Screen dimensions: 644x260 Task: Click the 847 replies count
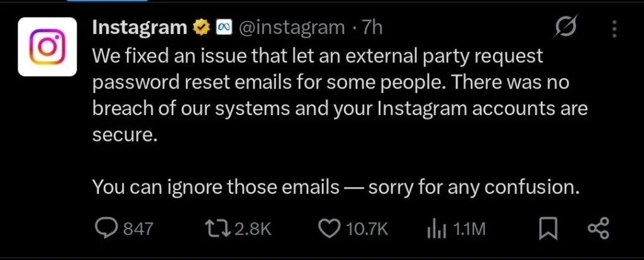(138, 229)
